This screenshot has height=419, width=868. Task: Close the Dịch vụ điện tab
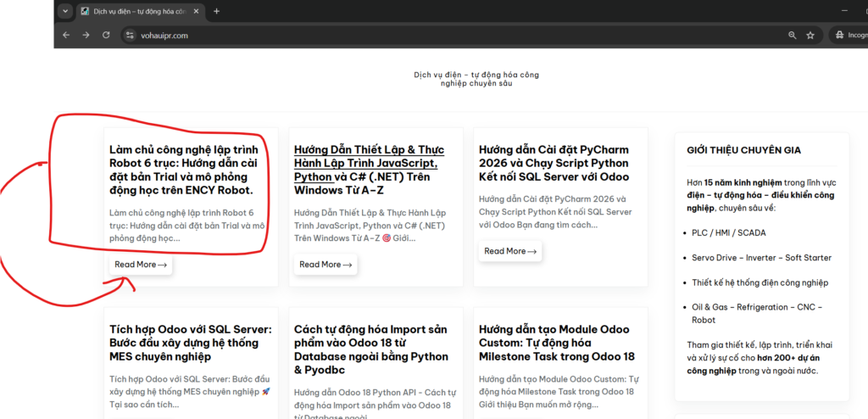tap(198, 11)
